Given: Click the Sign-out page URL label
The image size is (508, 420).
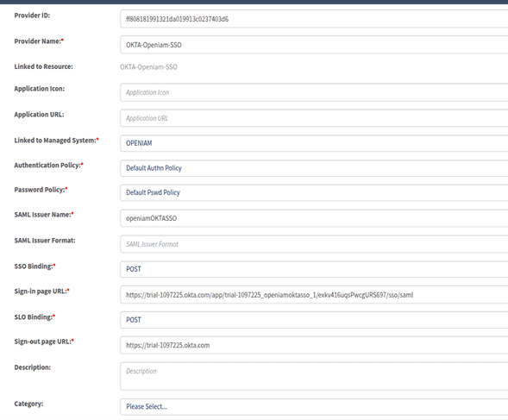Looking at the screenshot, I should [44, 342].
